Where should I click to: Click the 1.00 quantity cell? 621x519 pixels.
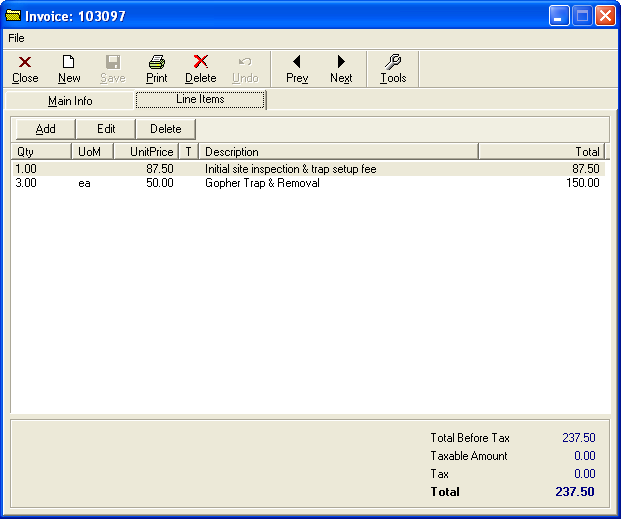[x=26, y=169]
